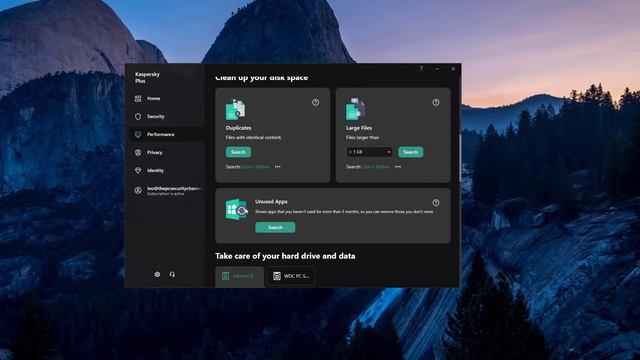
Task: Click the Duplicates files illustration icon
Action: (x=236, y=109)
